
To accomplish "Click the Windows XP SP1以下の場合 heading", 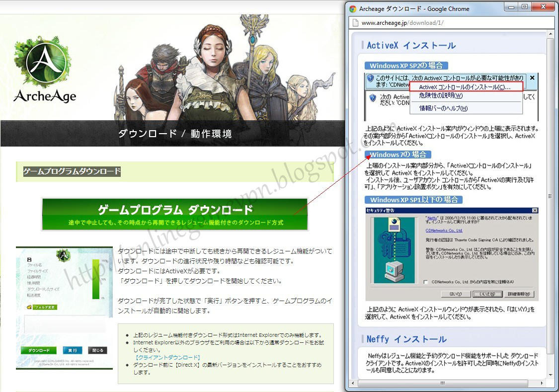I will pos(413,200).
